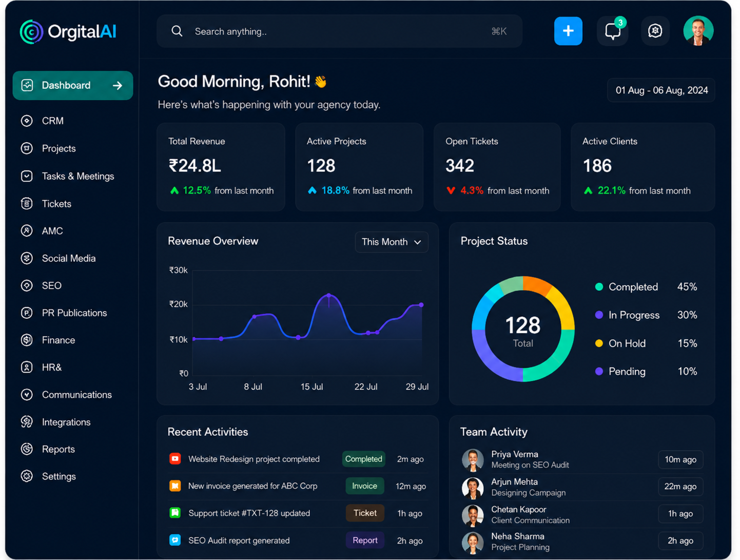The height and width of the screenshot is (560, 740).
Task: Click the CRM sidebar icon
Action: 27,121
